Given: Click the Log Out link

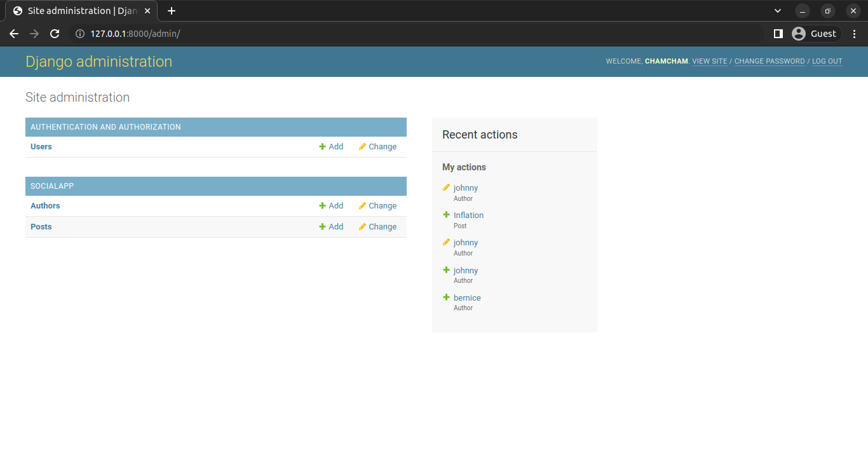Looking at the screenshot, I should click(827, 62).
